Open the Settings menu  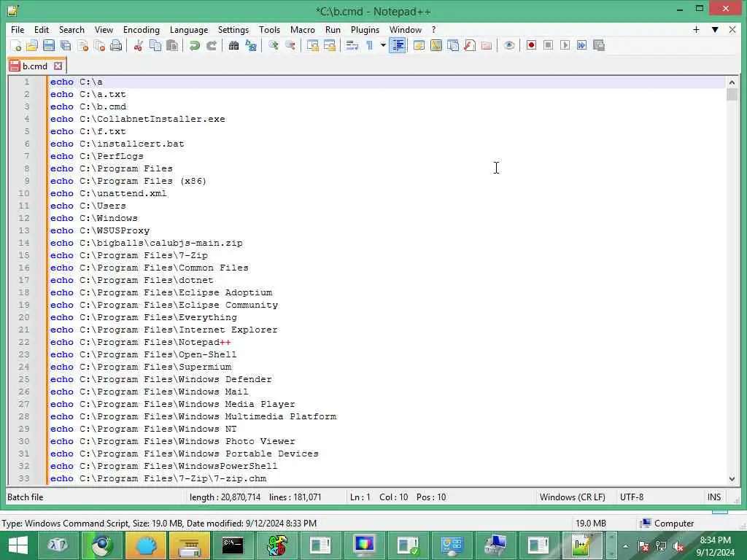[233, 29]
